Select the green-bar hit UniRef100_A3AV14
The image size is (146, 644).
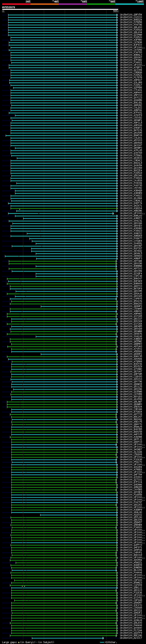pos(131,208)
